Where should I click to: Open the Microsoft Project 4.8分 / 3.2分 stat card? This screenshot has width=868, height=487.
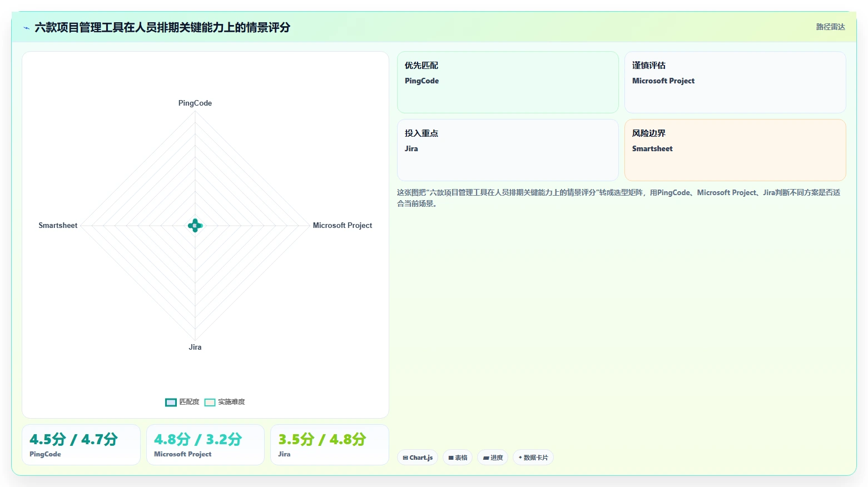(x=205, y=445)
